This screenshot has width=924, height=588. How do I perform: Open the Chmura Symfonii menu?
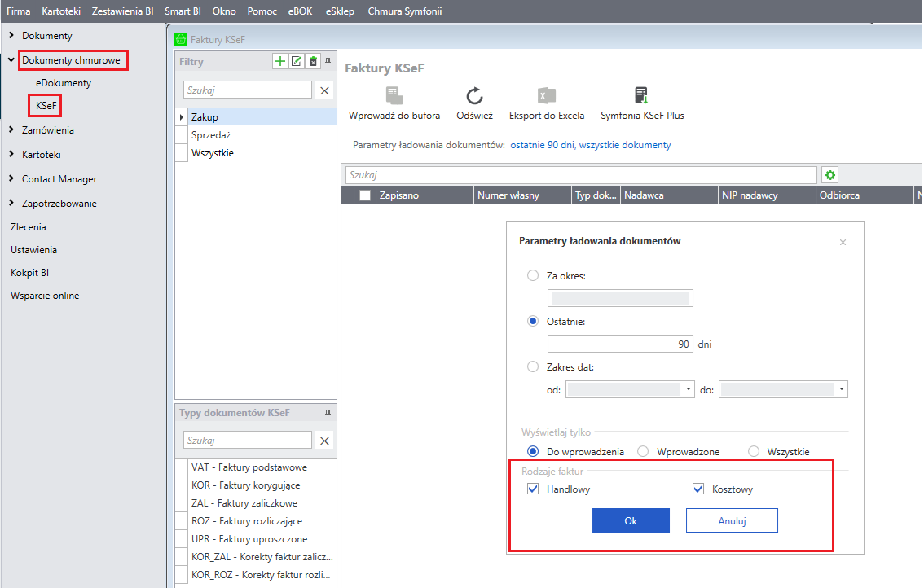point(404,11)
